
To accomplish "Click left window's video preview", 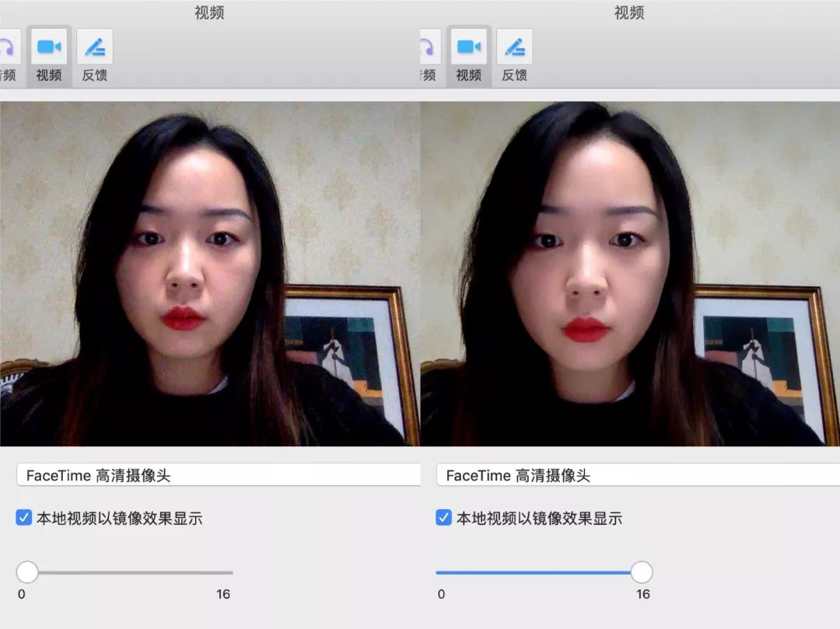I will click(210, 274).
